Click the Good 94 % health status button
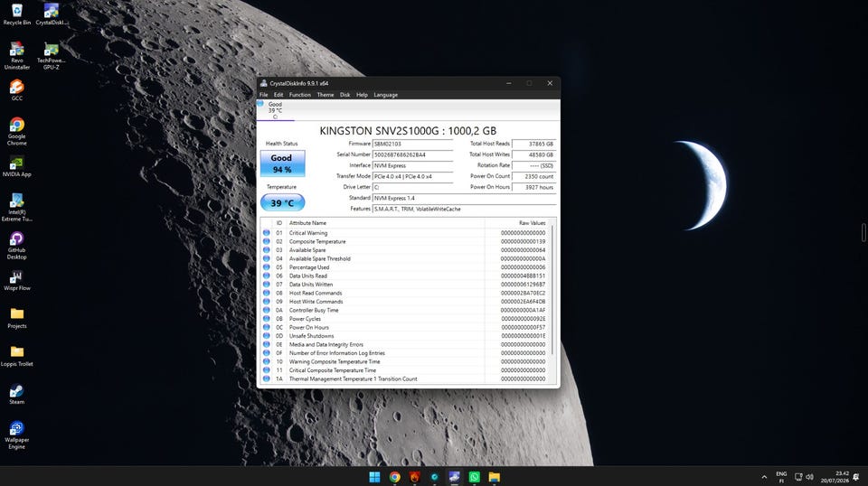 tap(282, 164)
